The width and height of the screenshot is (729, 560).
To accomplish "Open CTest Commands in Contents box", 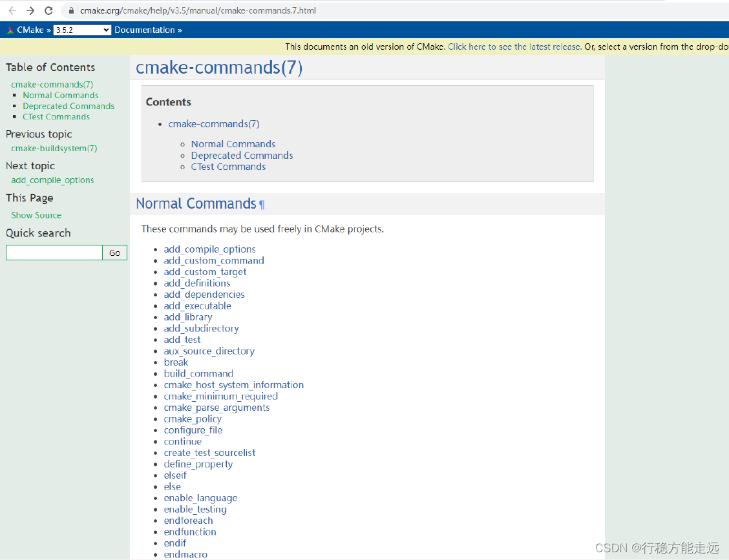I will [x=228, y=167].
